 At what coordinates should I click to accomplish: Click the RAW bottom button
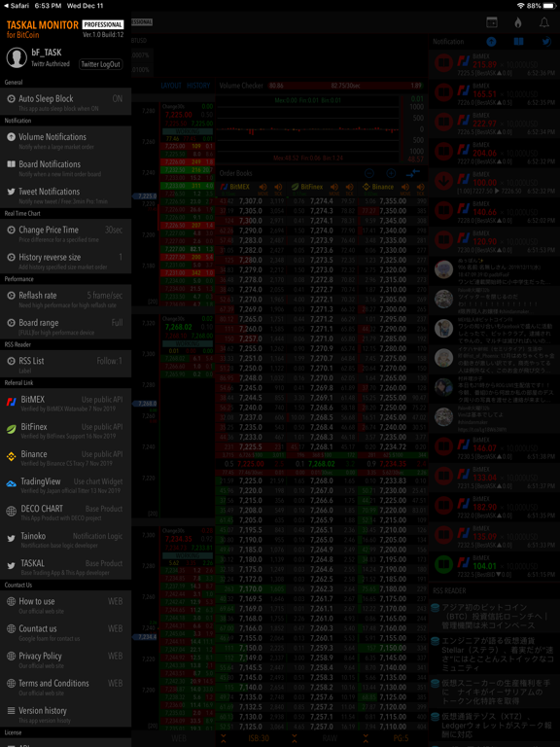tap(330, 738)
